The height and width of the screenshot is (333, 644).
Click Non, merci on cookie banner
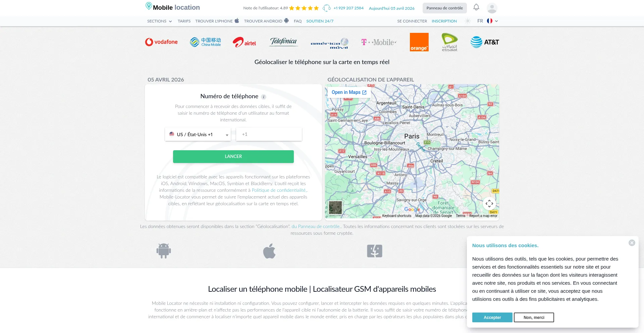point(534,317)
